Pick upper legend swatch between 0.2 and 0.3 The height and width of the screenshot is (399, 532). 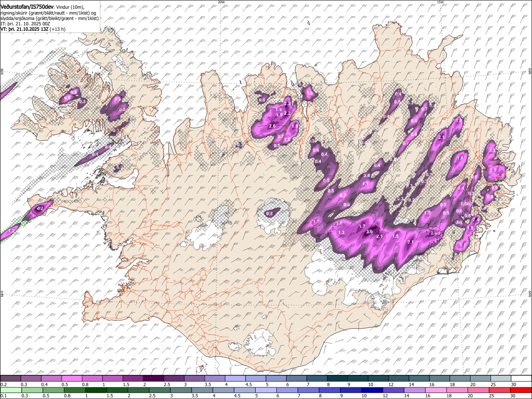[10, 379]
